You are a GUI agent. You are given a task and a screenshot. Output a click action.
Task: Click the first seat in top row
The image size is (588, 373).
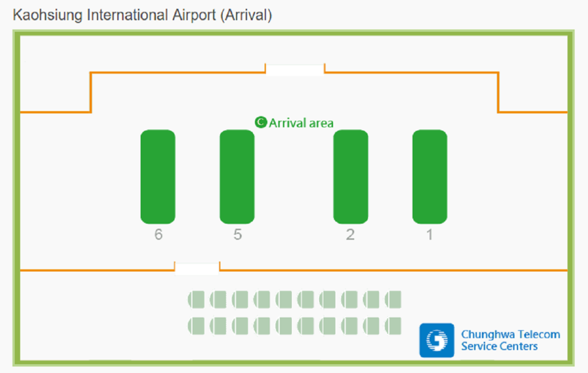click(x=196, y=300)
